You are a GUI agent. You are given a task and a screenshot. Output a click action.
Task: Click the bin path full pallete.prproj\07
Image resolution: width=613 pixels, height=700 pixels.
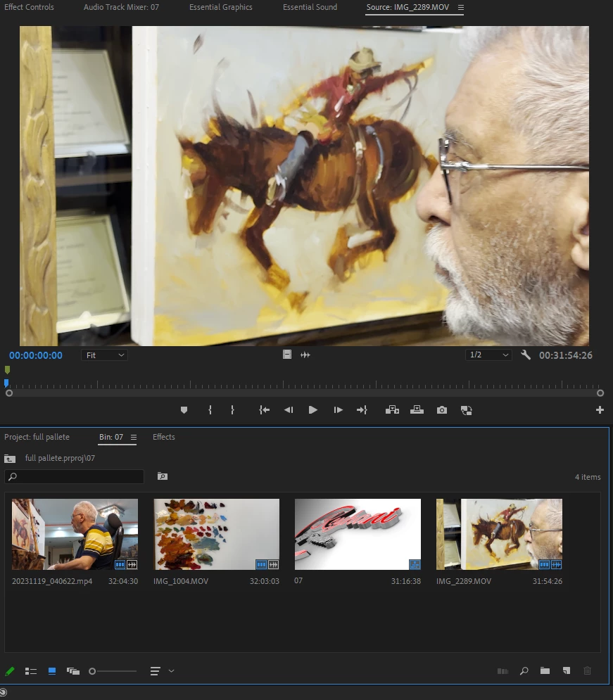tap(60, 458)
